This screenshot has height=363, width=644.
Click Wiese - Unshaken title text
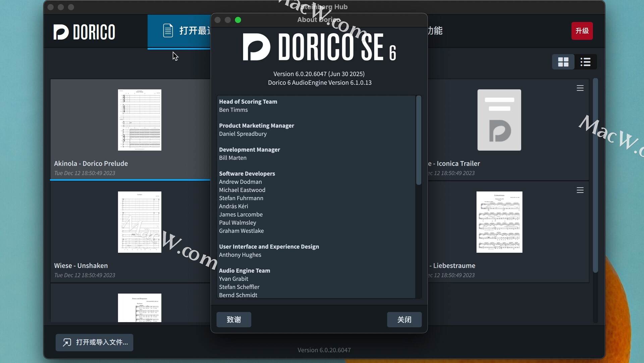[81, 265]
